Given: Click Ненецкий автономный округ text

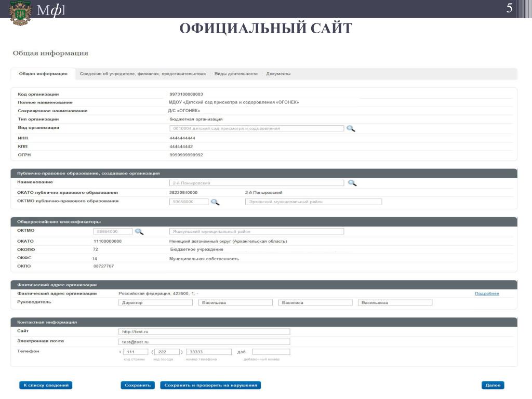Looking at the screenshot, I should point(228,241).
